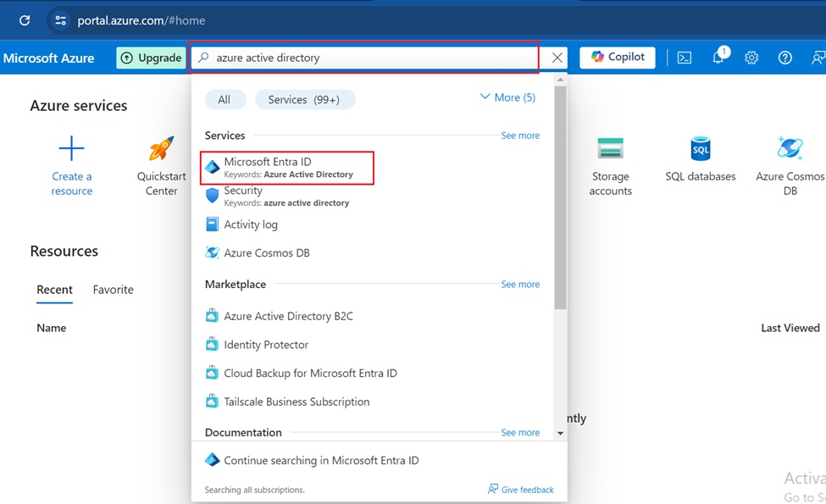
Task: Click See more next to Marketplace
Action: 520,284
